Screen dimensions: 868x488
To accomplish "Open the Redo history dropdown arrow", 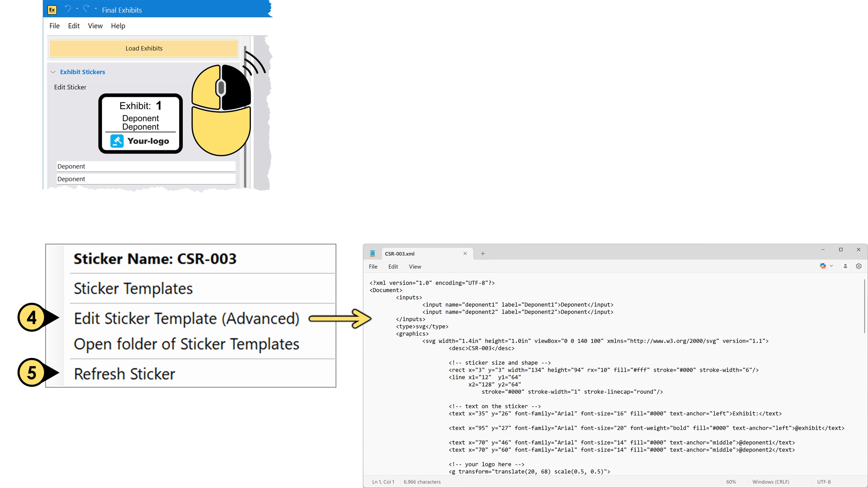I will click(x=96, y=9).
